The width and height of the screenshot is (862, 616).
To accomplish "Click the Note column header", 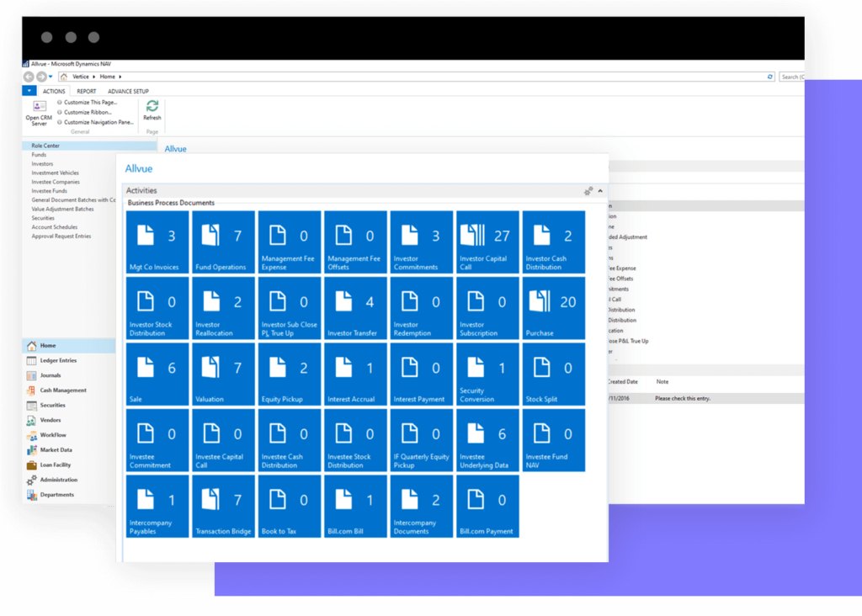I will [662, 381].
